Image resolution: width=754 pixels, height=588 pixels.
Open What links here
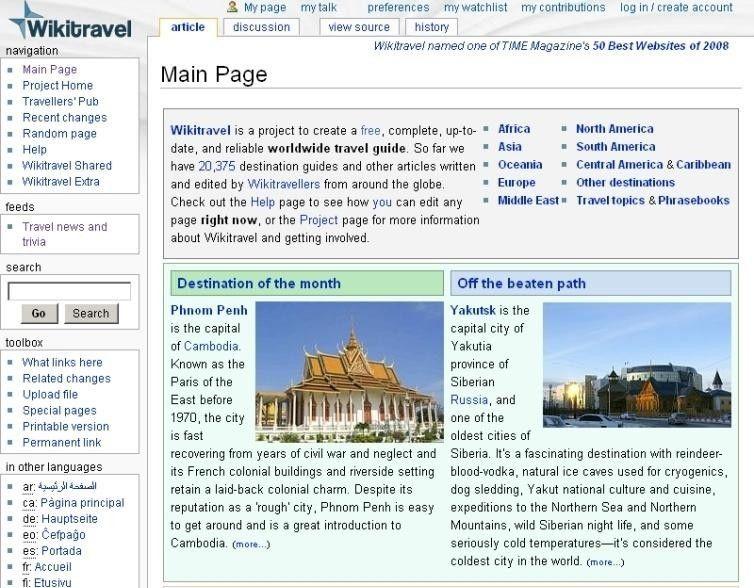click(62, 362)
